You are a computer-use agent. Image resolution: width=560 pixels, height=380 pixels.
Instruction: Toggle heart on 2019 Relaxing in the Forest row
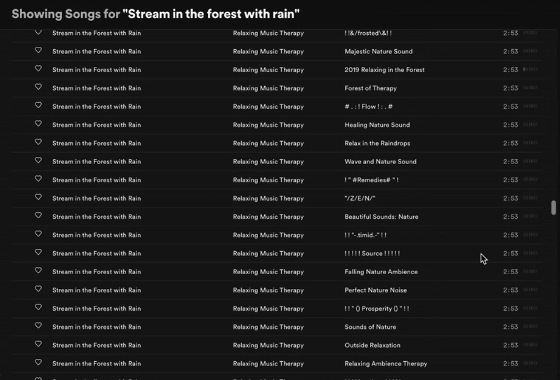point(38,69)
